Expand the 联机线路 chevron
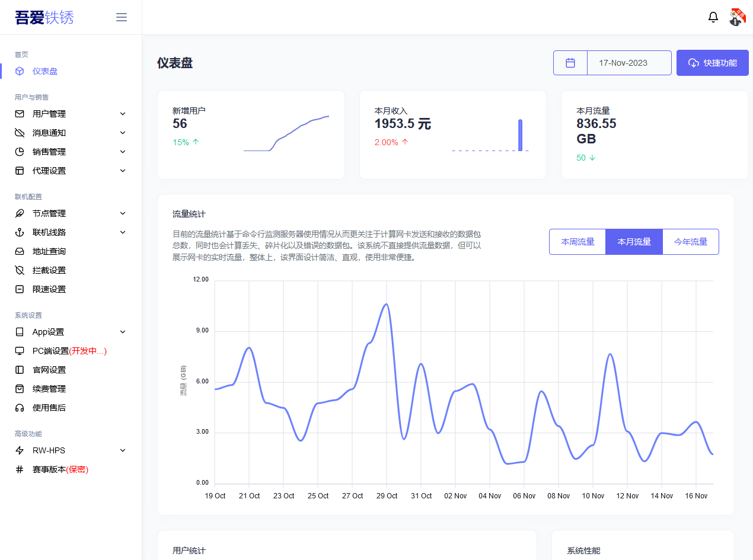Screen dimensions: 753x560 [x=123, y=232]
